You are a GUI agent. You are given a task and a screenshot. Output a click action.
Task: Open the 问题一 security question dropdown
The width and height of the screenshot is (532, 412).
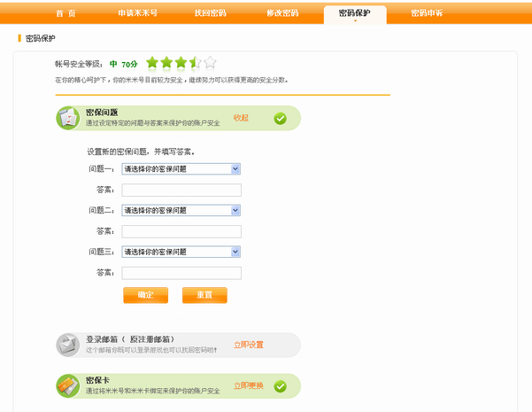coord(181,168)
